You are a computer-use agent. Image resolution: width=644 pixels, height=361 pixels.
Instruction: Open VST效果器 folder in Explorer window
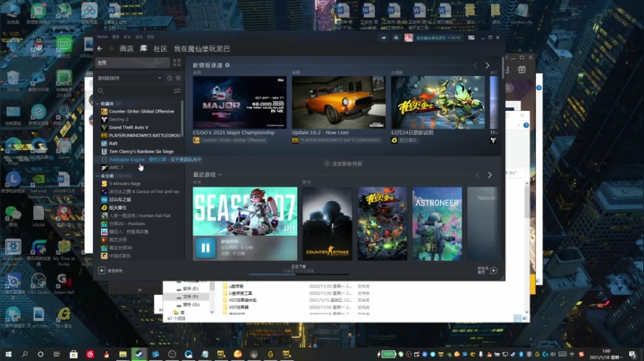(239, 306)
